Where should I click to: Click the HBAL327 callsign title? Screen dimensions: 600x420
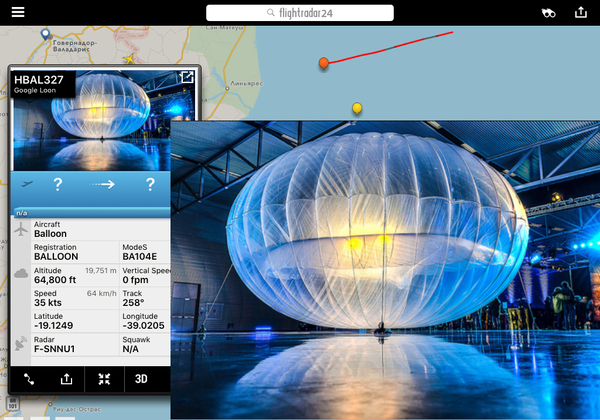[x=38, y=79]
